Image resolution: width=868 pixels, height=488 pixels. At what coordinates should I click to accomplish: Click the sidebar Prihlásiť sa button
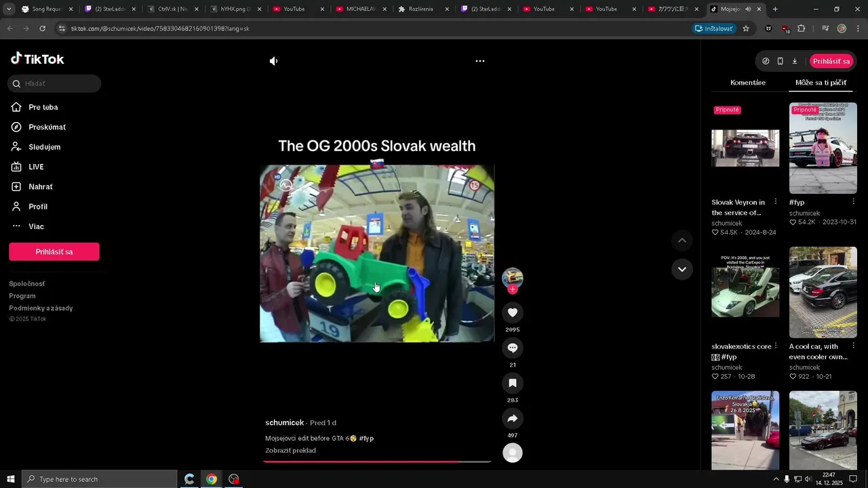coord(54,251)
